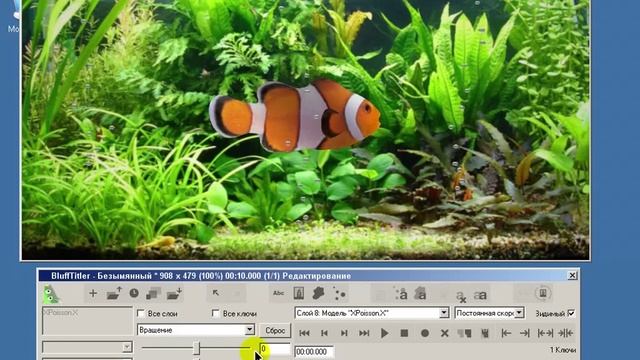This screenshot has width=640, height=360.
Task: Select the arrow pointer tool
Action: [216, 293]
